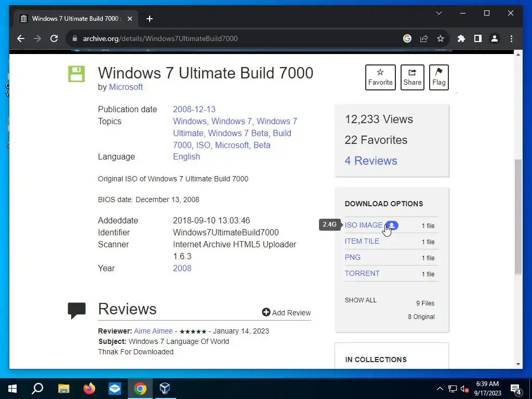Click the scrollbar up arrow

[x=518, y=54]
